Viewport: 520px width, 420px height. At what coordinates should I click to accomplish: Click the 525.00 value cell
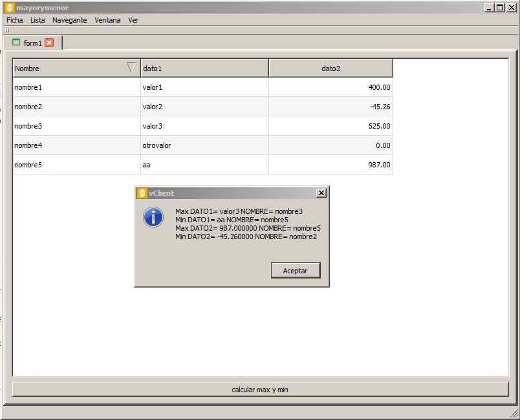click(x=330, y=126)
